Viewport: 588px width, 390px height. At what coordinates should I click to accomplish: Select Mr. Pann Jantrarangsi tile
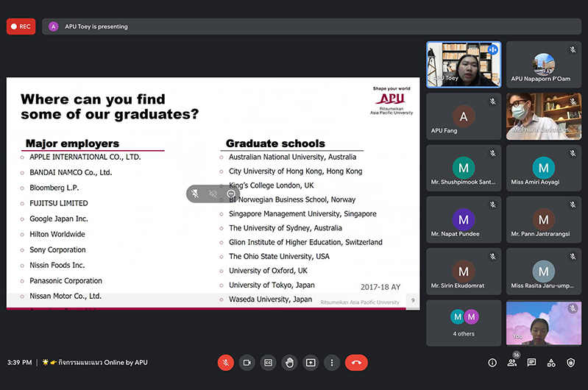point(544,220)
